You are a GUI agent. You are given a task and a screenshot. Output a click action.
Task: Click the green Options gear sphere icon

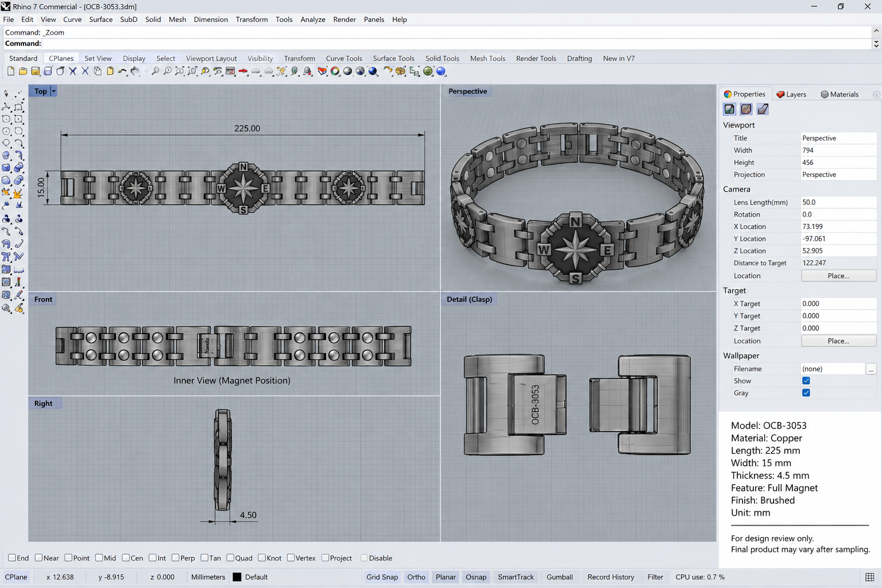coord(428,71)
